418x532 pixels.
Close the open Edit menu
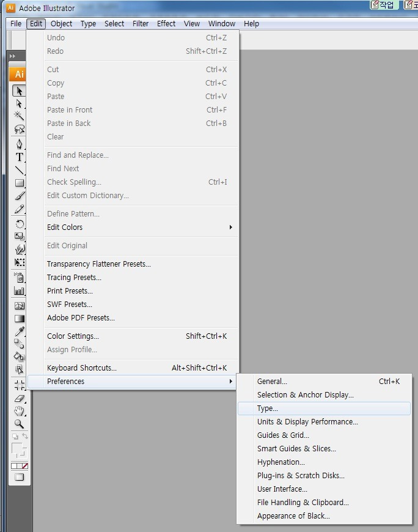click(36, 23)
